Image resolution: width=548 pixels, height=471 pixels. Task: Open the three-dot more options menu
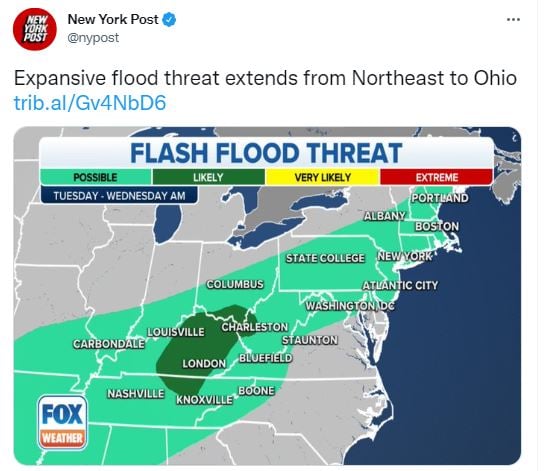point(513,20)
